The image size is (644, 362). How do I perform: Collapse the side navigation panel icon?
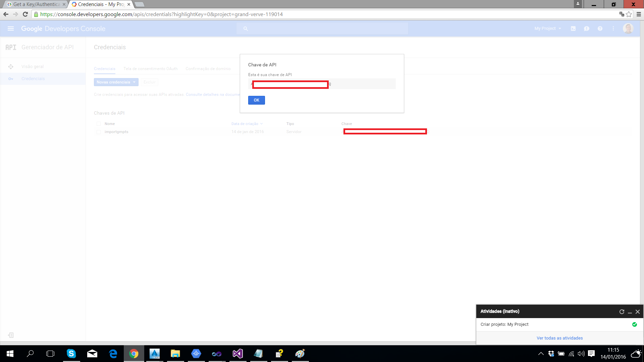click(x=11, y=335)
